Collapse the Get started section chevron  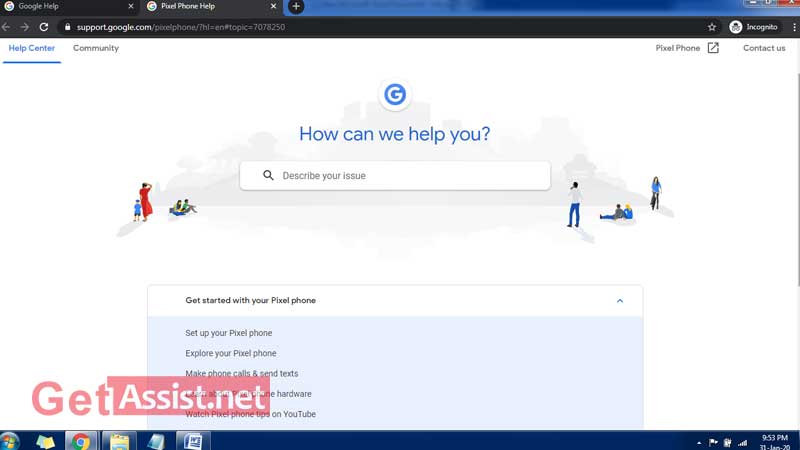pyautogui.click(x=620, y=301)
